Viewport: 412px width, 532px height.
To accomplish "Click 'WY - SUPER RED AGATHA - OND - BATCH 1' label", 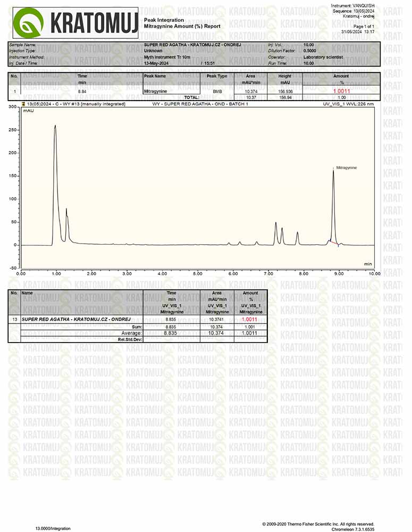I will click(x=200, y=104).
